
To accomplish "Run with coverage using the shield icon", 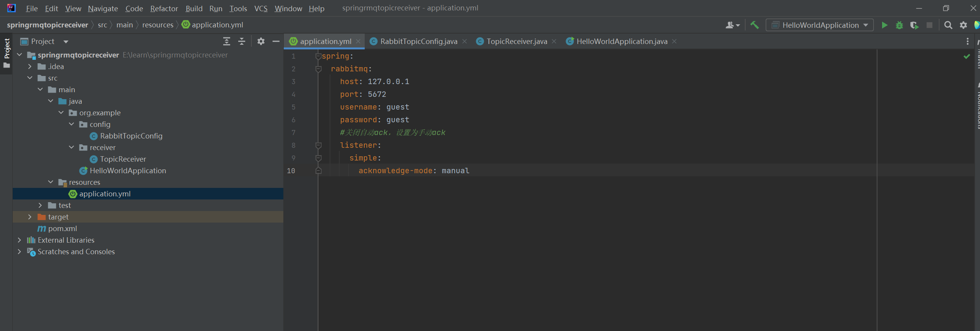I will tap(914, 25).
